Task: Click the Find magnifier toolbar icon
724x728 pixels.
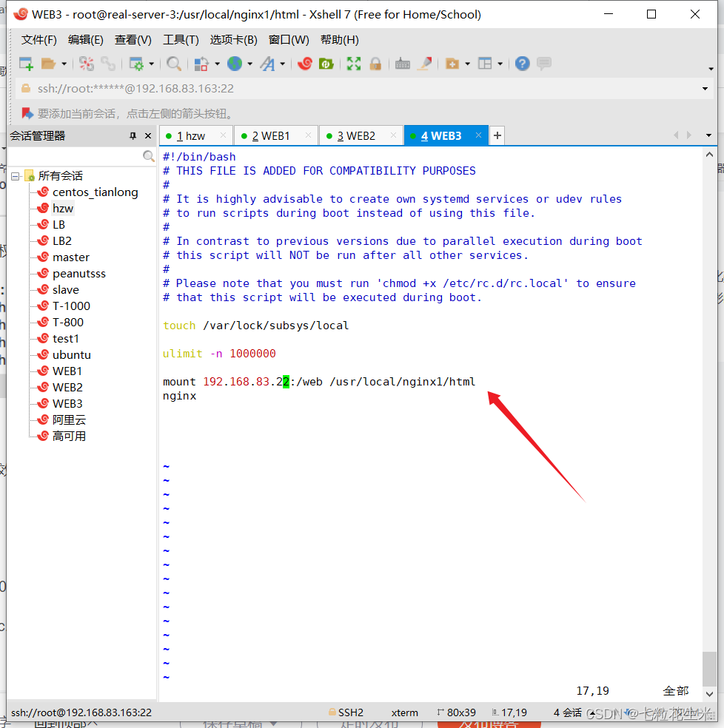Action: 174,64
